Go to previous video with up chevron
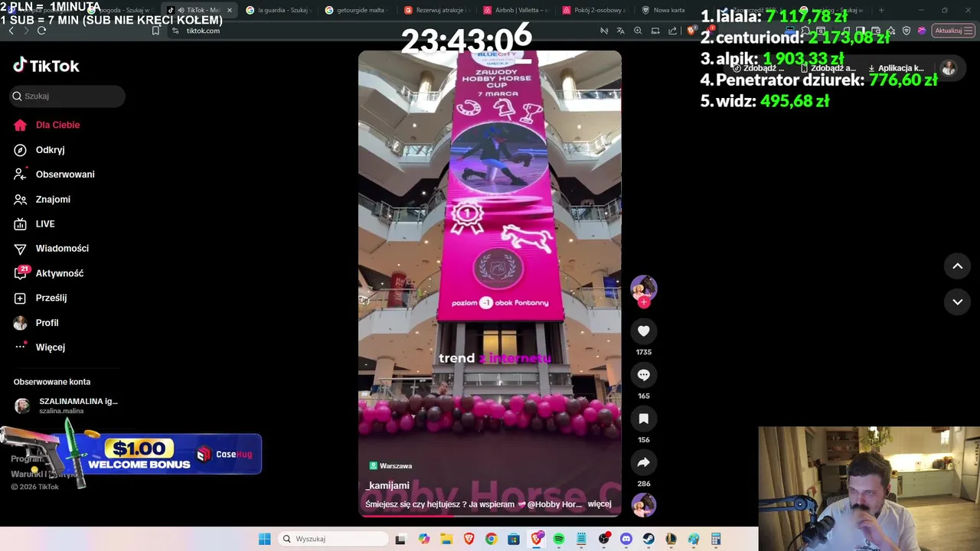 pos(957,266)
